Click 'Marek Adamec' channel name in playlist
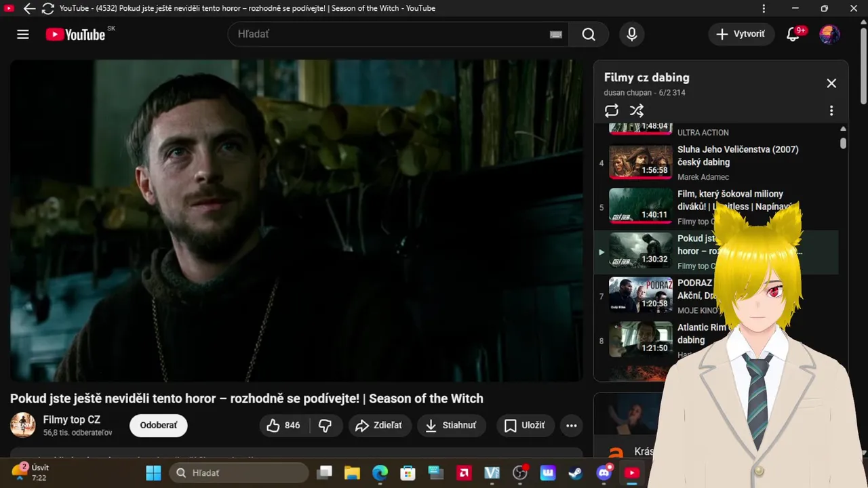The width and height of the screenshot is (868, 488). 703,177
